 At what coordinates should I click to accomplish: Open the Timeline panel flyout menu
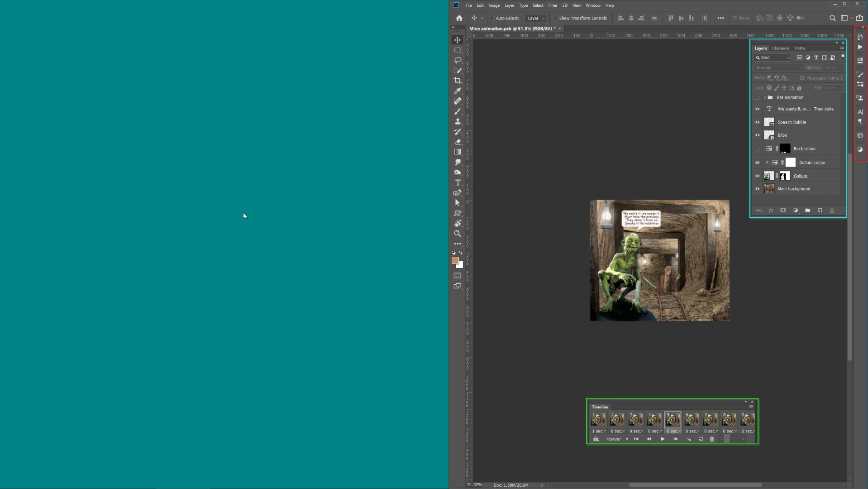(751, 407)
